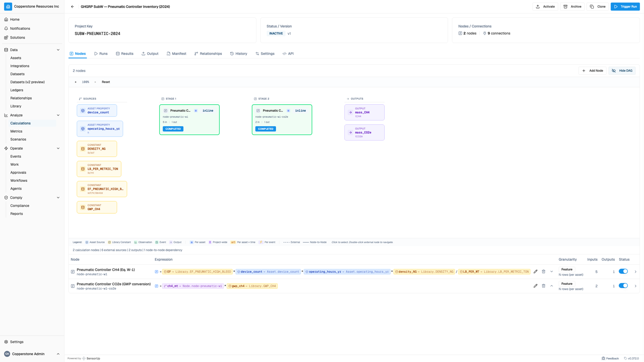Open CO2e node details via right chevron

click(636, 286)
